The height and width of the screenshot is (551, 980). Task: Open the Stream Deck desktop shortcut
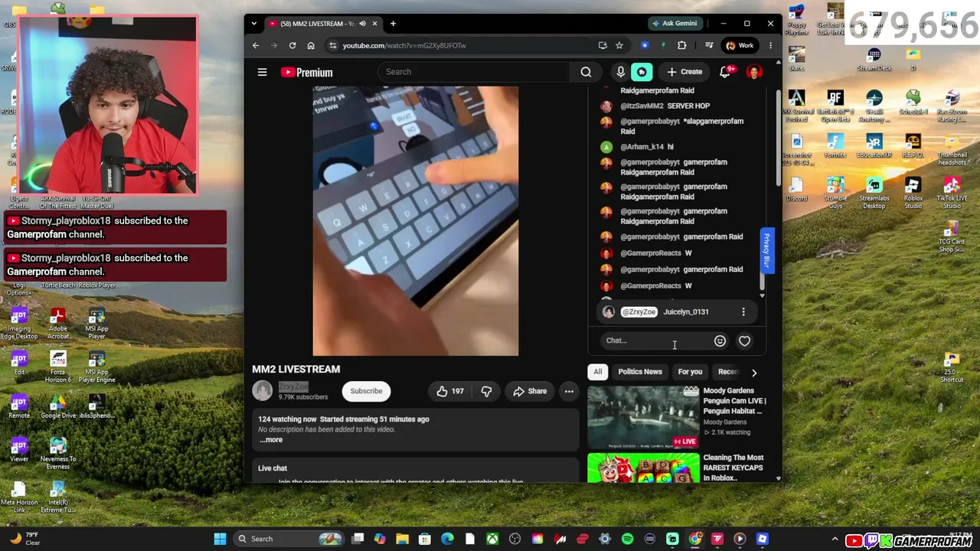click(x=874, y=60)
